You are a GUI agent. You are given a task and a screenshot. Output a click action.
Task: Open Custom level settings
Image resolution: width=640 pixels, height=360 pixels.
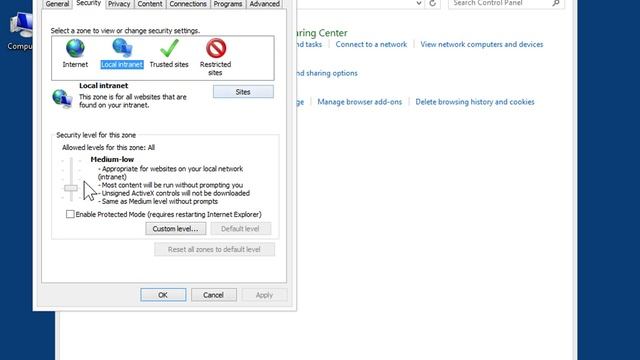click(176, 229)
